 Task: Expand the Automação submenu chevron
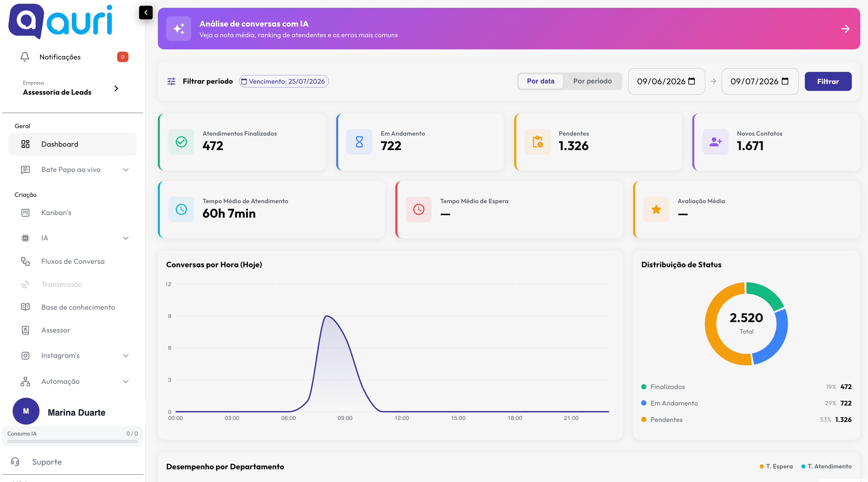[x=126, y=382]
